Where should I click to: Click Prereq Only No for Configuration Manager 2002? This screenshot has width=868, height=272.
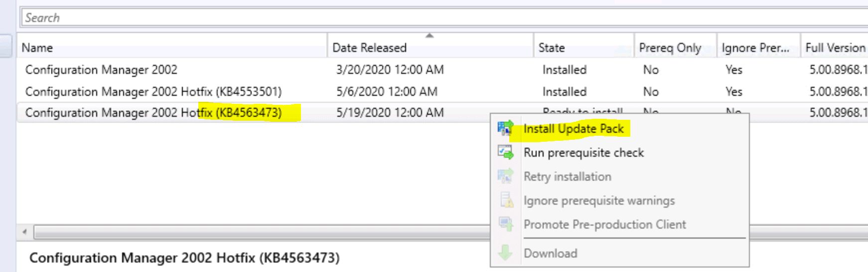(651, 70)
